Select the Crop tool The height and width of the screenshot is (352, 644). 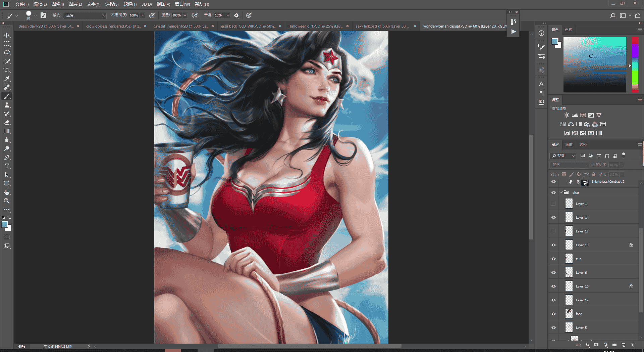tap(7, 70)
